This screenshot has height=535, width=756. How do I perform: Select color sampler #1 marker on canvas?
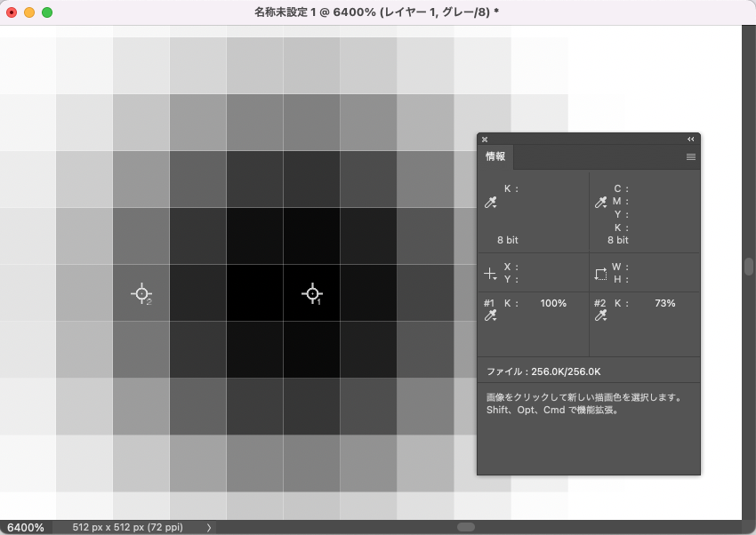313,293
